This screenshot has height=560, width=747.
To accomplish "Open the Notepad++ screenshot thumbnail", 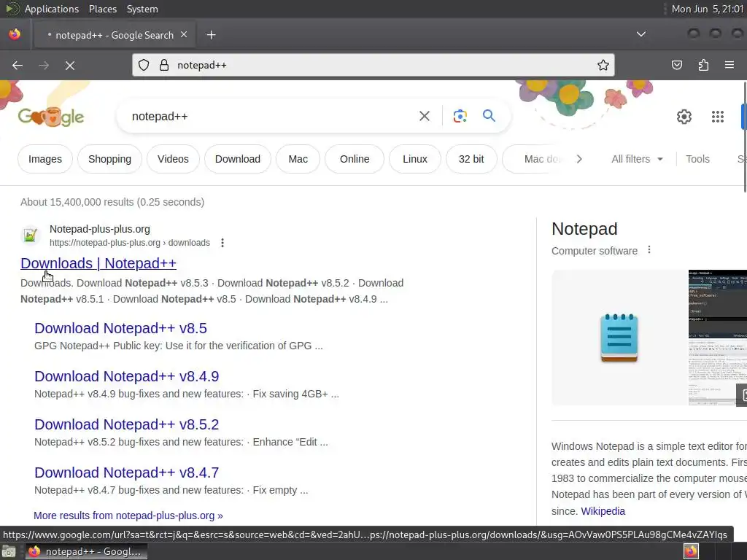I will [x=718, y=338].
